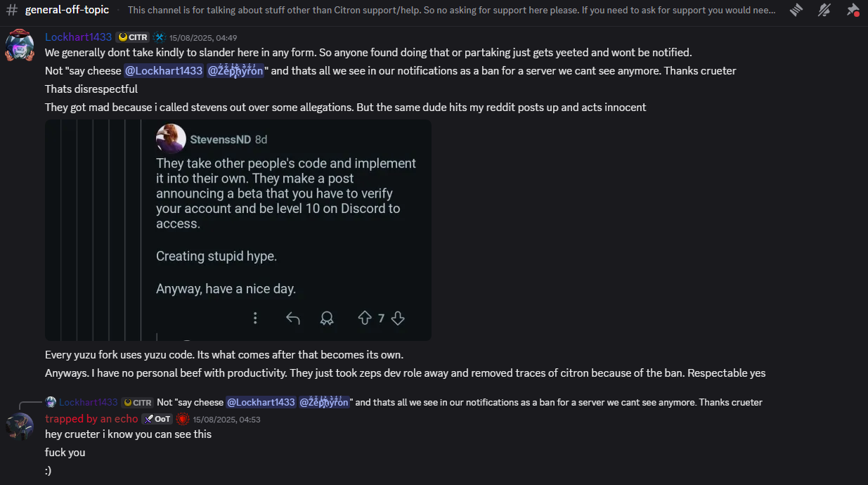This screenshot has height=485, width=868.
Task: Open the 'trapped by an echo' user avatar
Action: click(20, 427)
